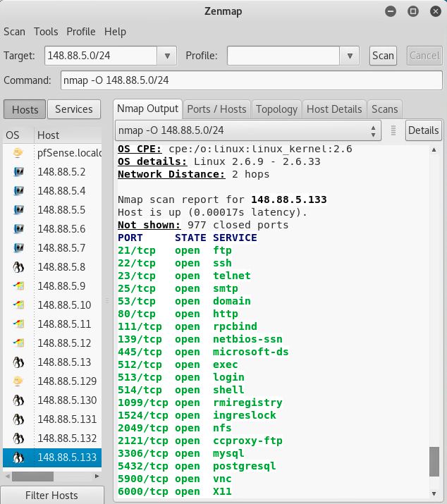Click '148.88.5.133' in scan report line

pos(289,199)
